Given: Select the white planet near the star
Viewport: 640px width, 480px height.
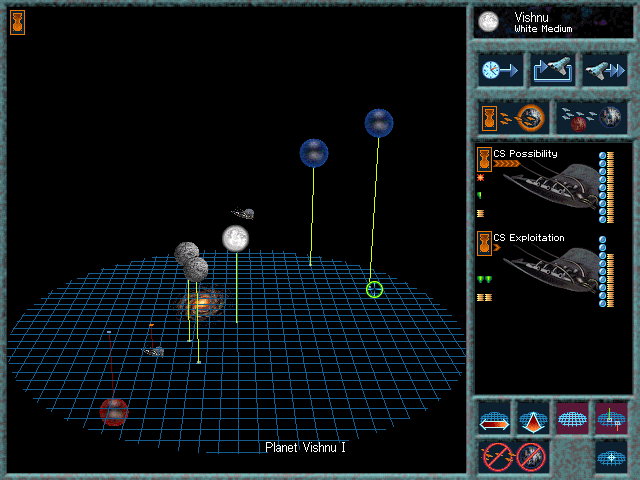Looking at the screenshot, I should click(236, 238).
